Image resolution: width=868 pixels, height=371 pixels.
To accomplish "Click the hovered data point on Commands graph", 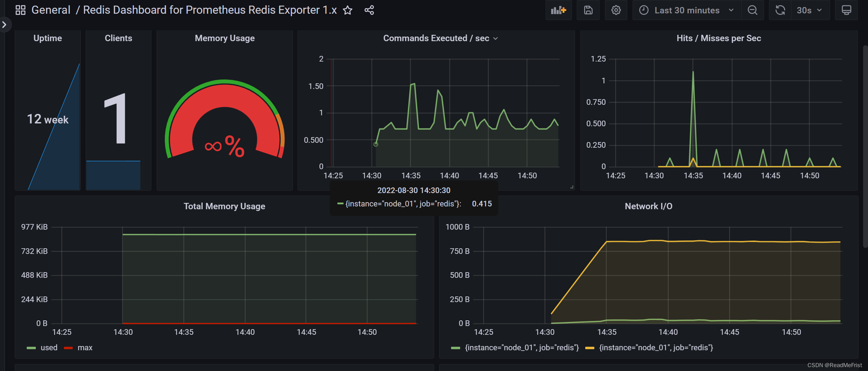I will point(376,144).
